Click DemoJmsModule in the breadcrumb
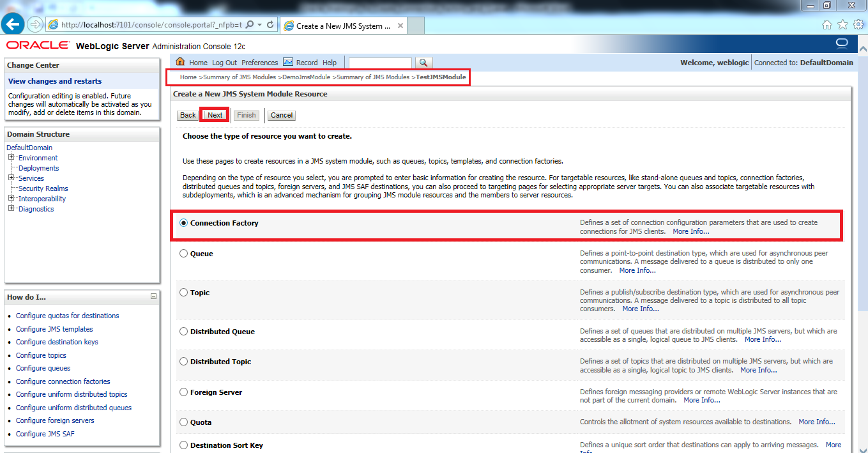Image resolution: width=868 pixels, height=453 pixels. click(306, 77)
